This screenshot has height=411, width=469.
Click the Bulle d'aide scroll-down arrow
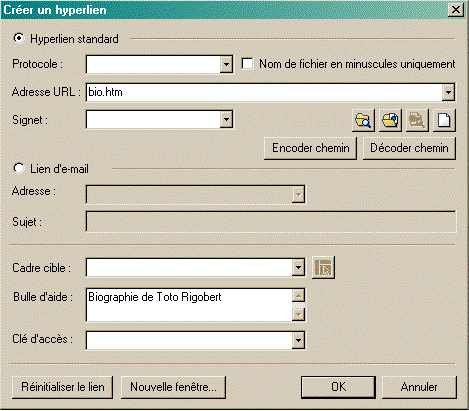point(298,314)
